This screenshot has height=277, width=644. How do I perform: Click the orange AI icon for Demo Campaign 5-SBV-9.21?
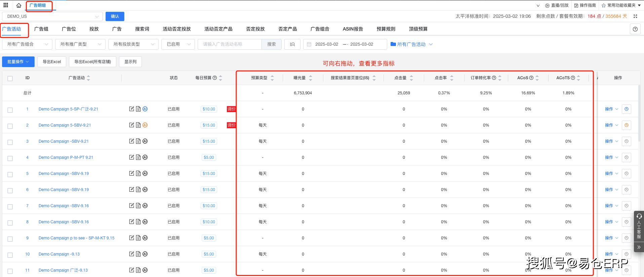[x=145, y=125]
